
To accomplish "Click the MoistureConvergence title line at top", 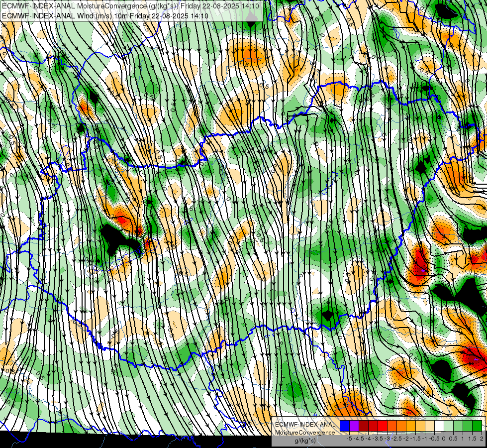I will pyautogui.click(x=130, y=6).
